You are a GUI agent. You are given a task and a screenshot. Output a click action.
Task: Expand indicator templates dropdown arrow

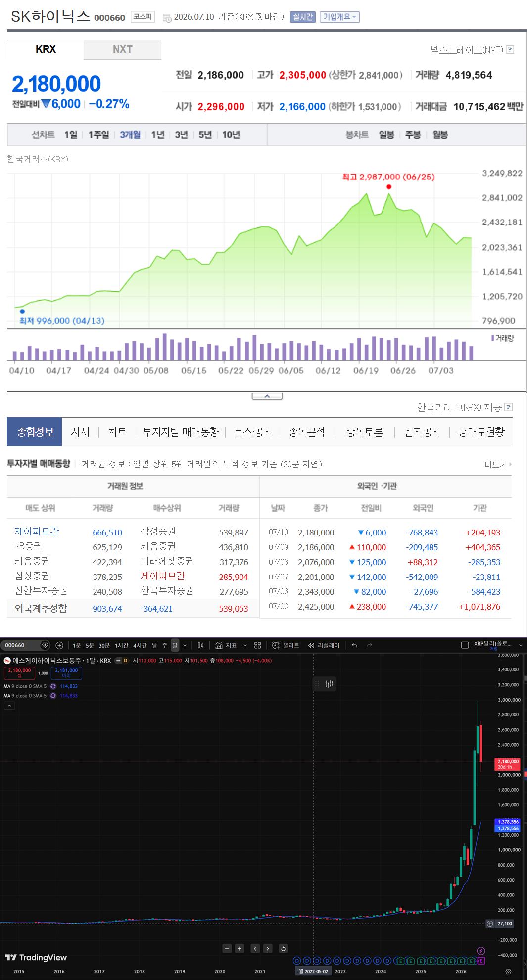(245, 645)
